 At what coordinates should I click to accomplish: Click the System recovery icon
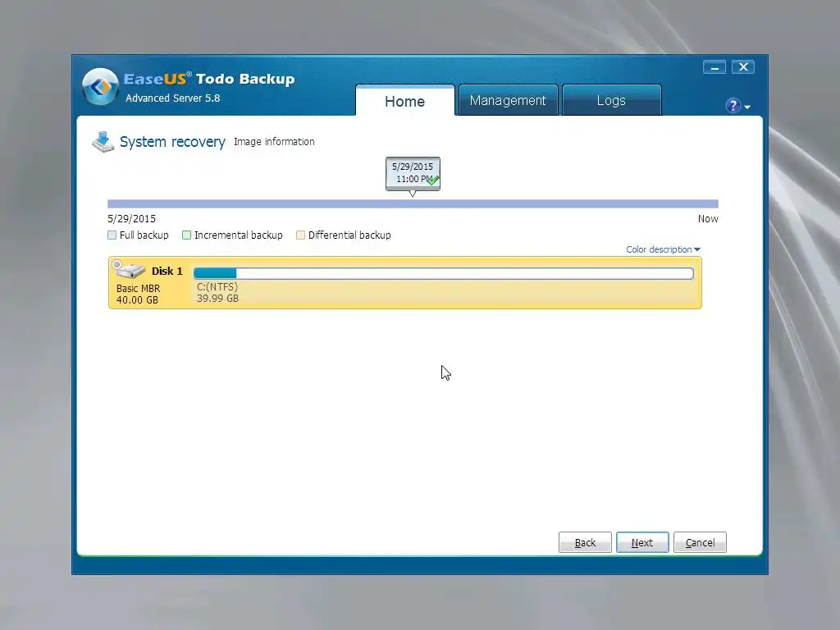[x=103, y=142]
